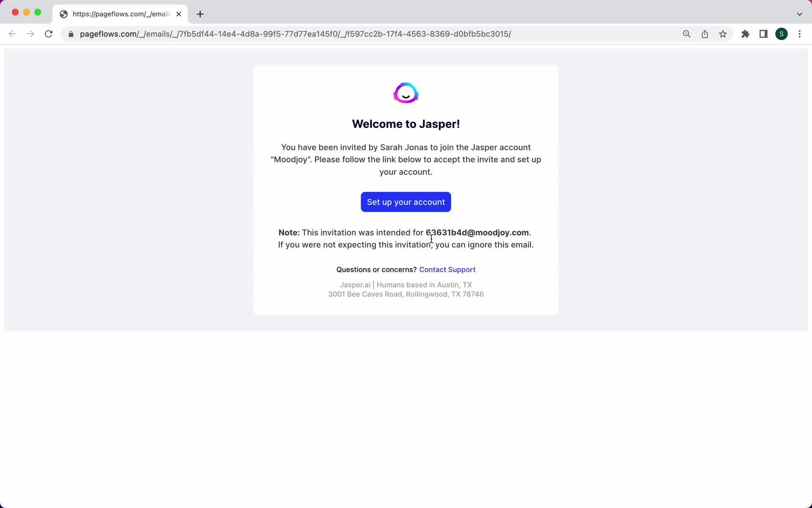The height and width of the screenshot is (508, 812).
Task: Click the 63631b4d@moodjoy.com email address
Action: (x=477, y=232)
